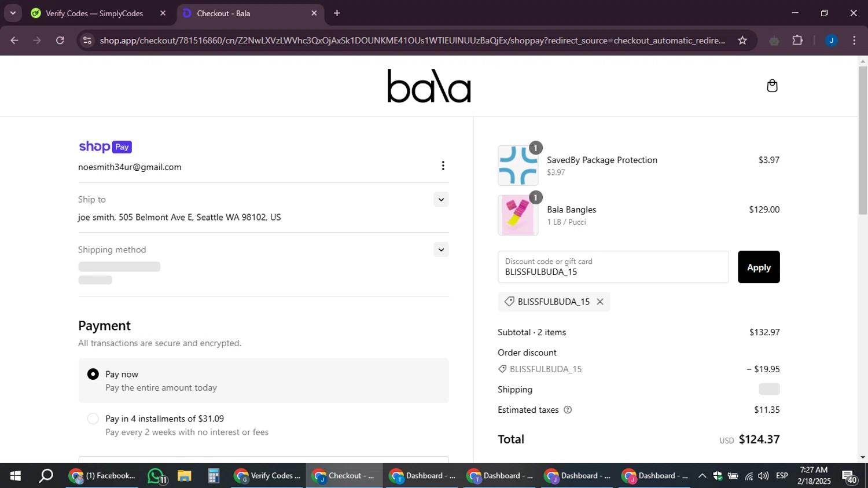Open the browser extensions puzzle icon

click(x=797, y=41)
